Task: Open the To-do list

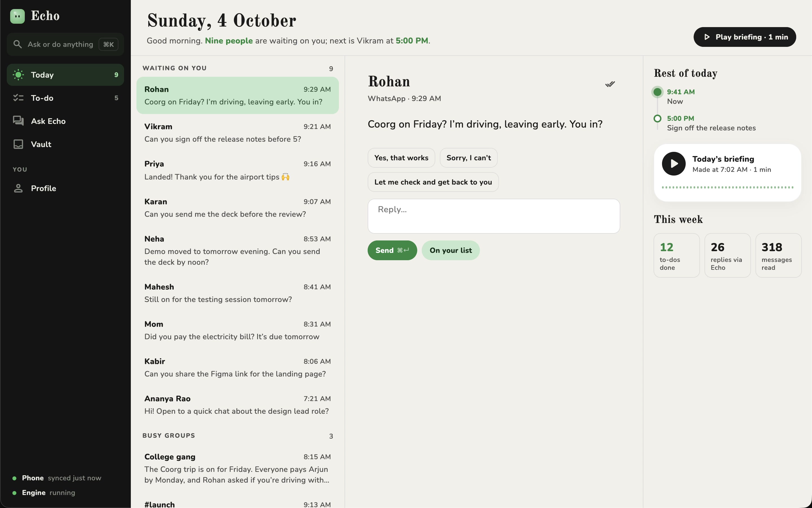Action: pos(65,98)
